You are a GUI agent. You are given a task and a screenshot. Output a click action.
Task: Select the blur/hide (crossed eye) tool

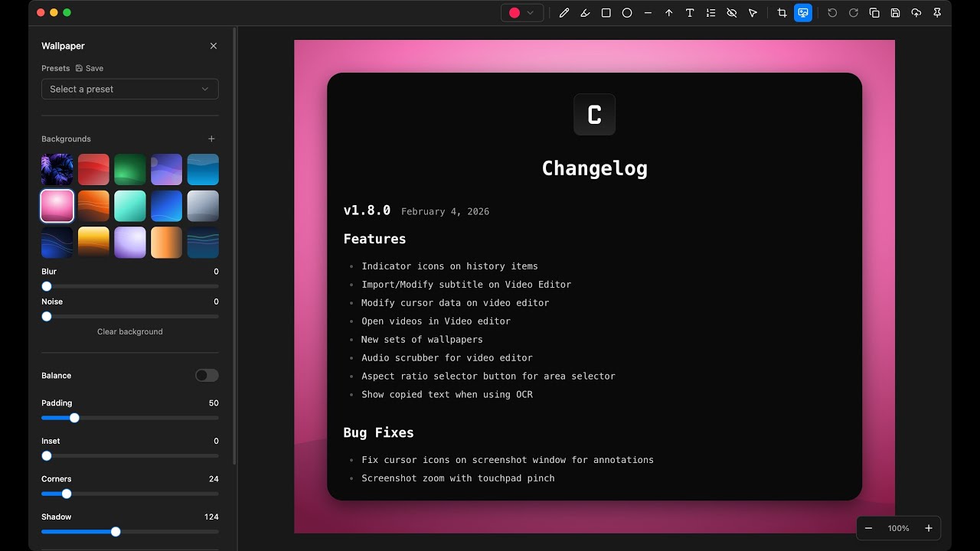[x=732, y=13]
